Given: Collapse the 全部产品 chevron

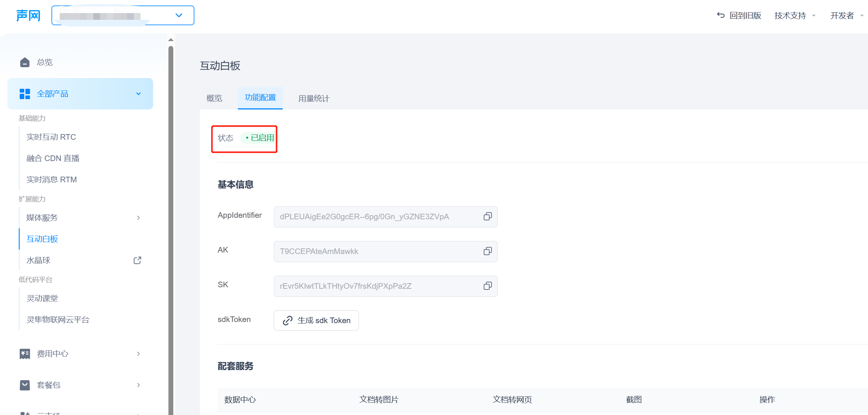Looking at the screenshot, I should 139,94.
